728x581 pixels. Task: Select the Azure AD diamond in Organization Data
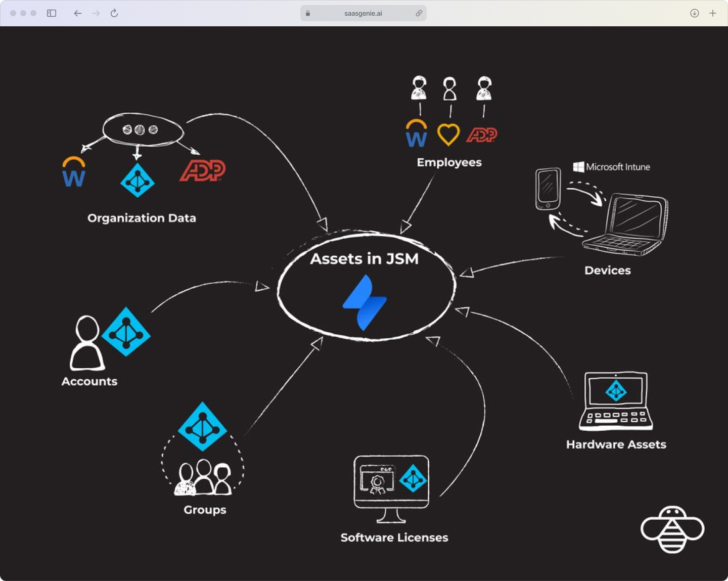pyautogui.click(x=138, y=181)
